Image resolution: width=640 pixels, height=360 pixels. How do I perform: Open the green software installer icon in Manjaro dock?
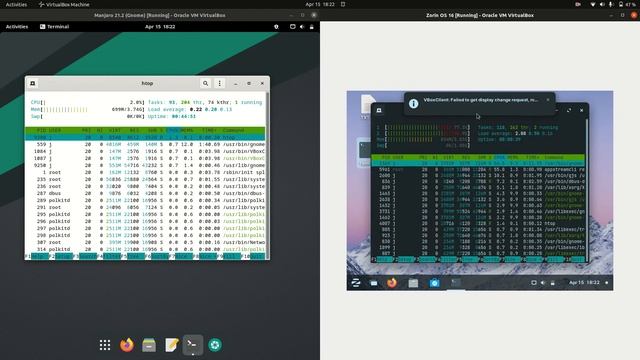pos(215,345)
